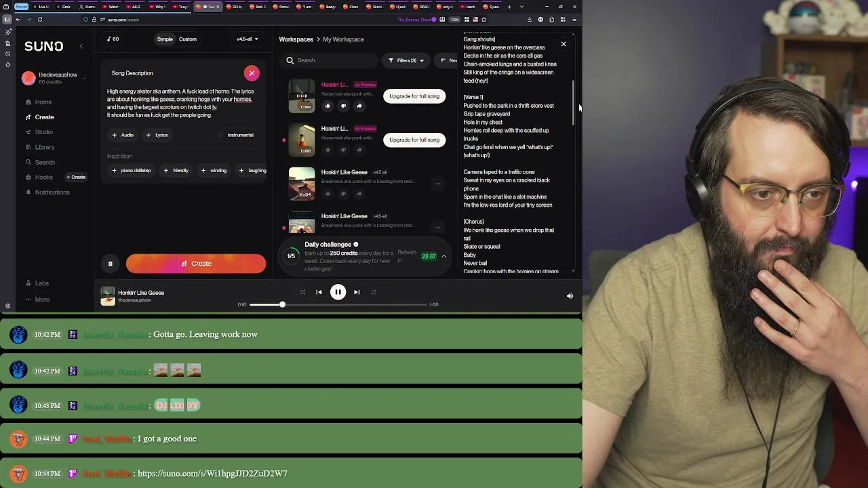The width and height of the screenshot is (868, 488).
Task: Add Audio to the song
Action: coord(123,135)
